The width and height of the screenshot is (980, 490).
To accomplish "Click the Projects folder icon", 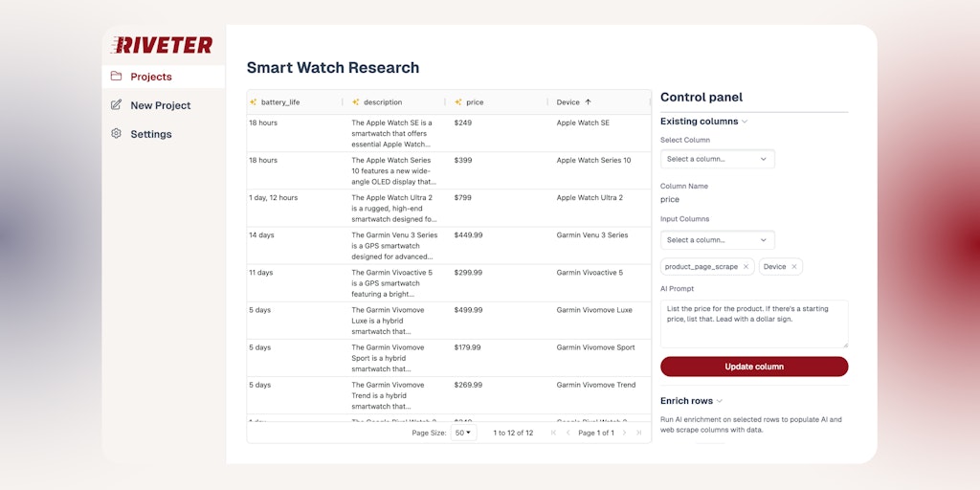I will coord(116,77).
